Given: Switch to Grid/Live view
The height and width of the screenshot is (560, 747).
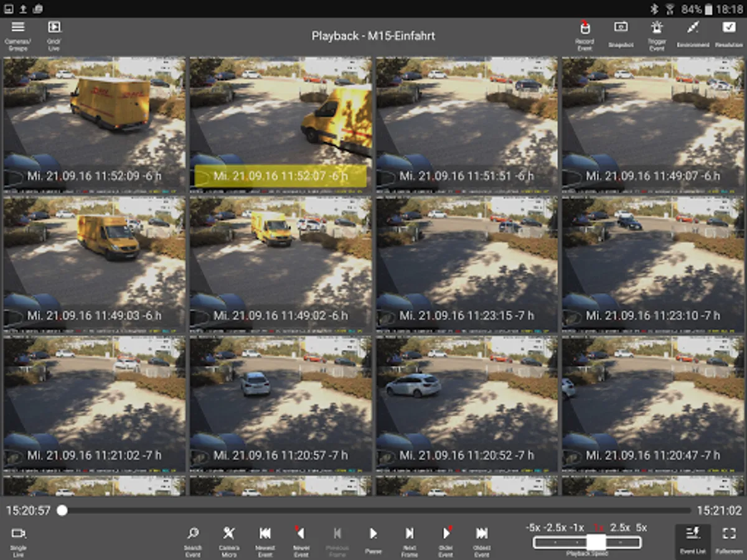Looking at the screenshot, I should [x=54, y=35].
